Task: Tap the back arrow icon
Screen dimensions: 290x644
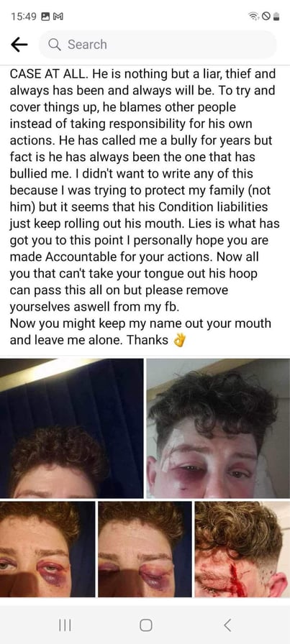Action: point(19,45)
